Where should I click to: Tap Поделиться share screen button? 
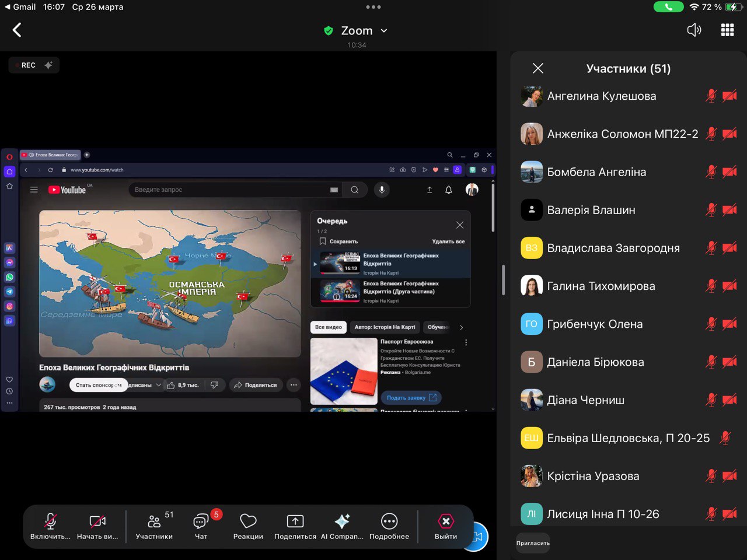[295, 526]
